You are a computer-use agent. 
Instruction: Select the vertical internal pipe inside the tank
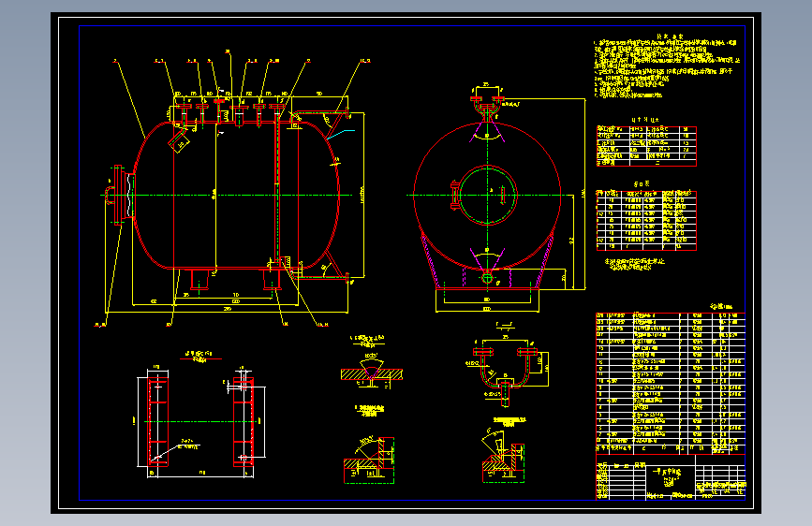[x=277, y=189]
